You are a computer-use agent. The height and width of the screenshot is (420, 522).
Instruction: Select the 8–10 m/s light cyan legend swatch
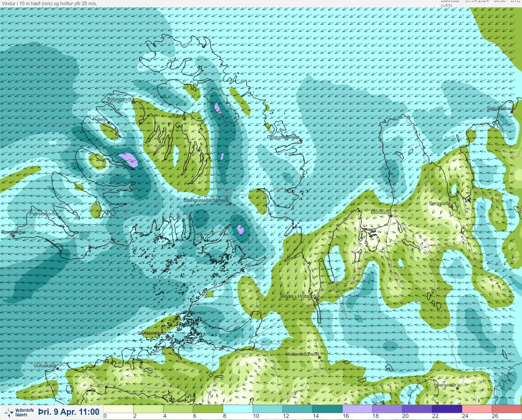tap(238, 409)
